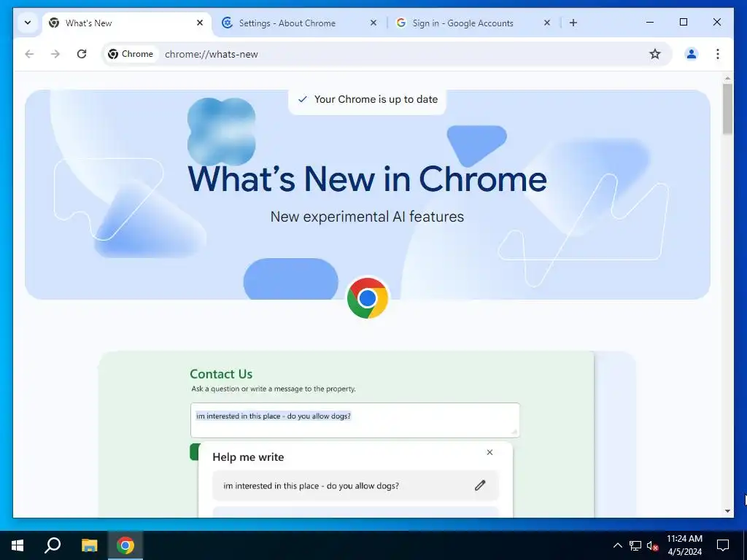Close the Sign in - Google Accounts tab
The height and width of the screenshot is (560, 747).
point(547,23)
